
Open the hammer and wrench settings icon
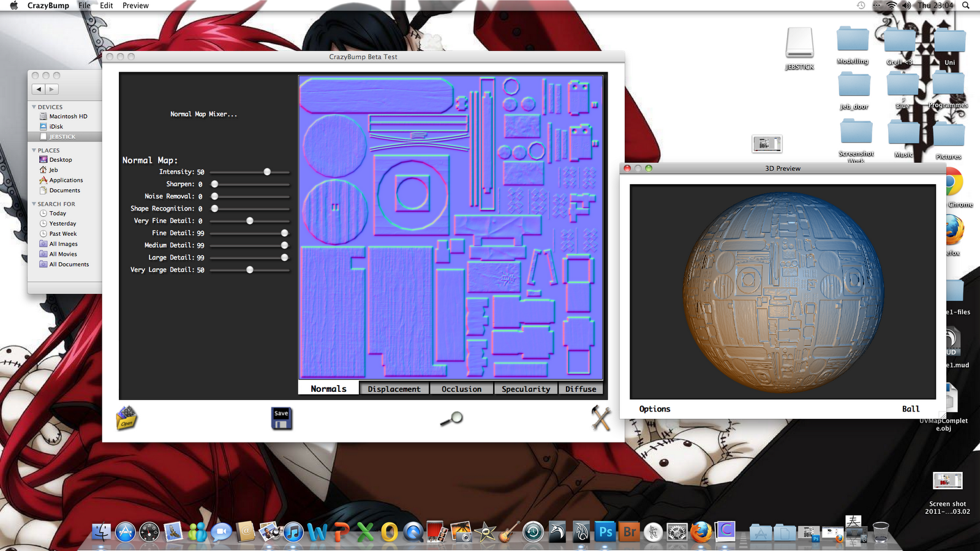pos(601,419)
